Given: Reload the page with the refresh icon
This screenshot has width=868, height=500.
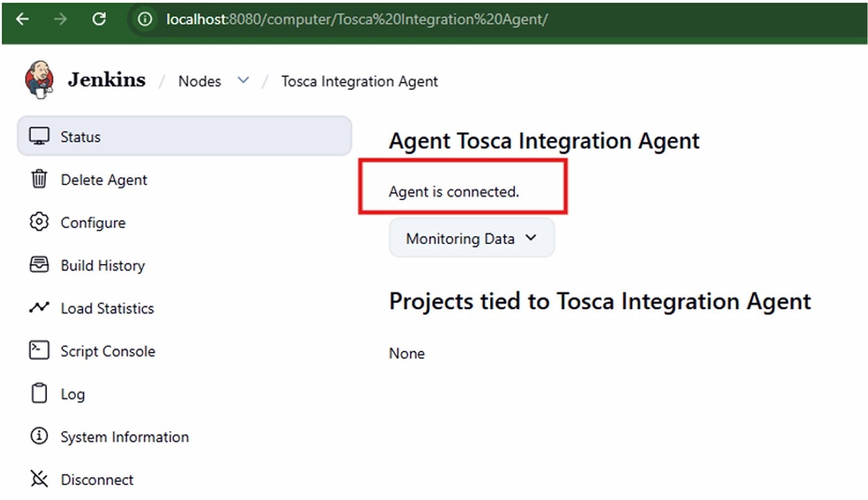Looking at the screenshot, I should tap(99, 19).
